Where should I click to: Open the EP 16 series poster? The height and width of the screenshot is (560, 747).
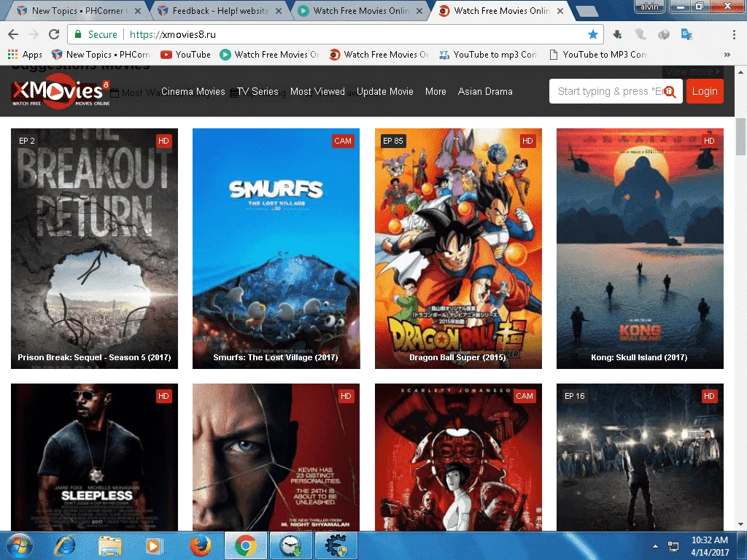[640, 457]
